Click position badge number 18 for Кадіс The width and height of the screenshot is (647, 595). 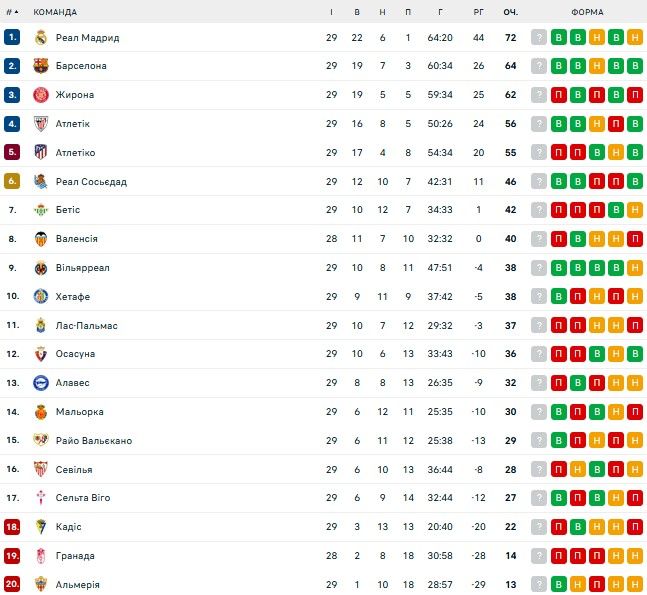(x=12, y=527)
